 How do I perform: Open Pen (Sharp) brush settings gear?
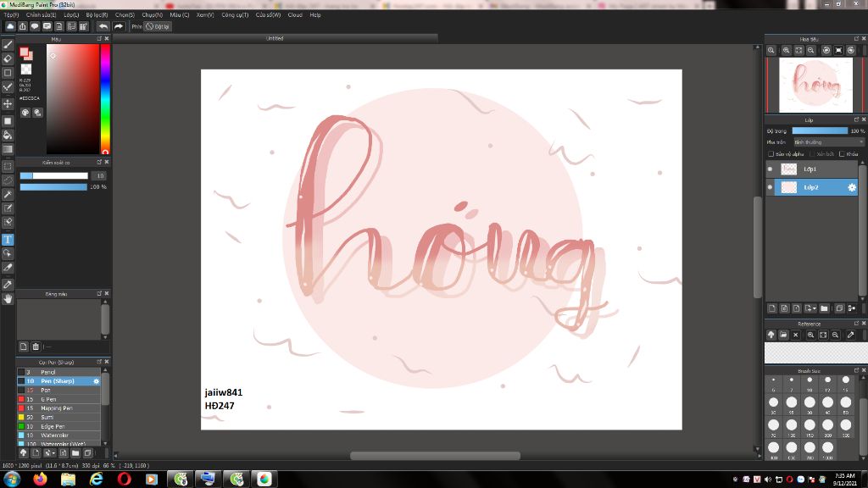tap(97, 381)
